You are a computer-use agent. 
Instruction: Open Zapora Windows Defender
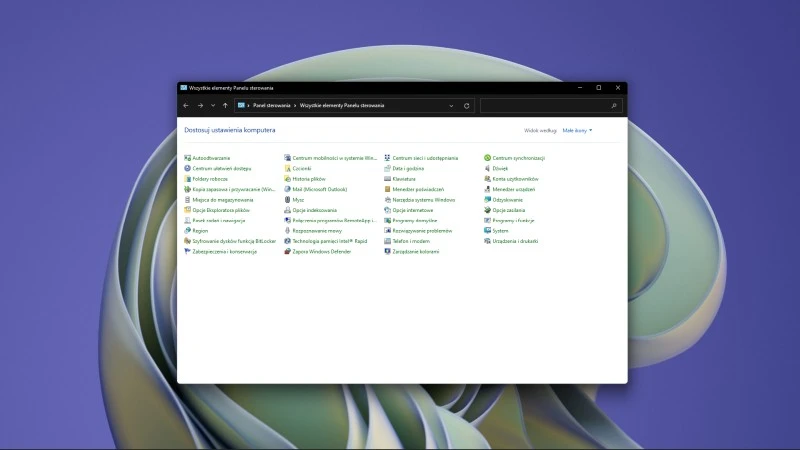point(318,252)
